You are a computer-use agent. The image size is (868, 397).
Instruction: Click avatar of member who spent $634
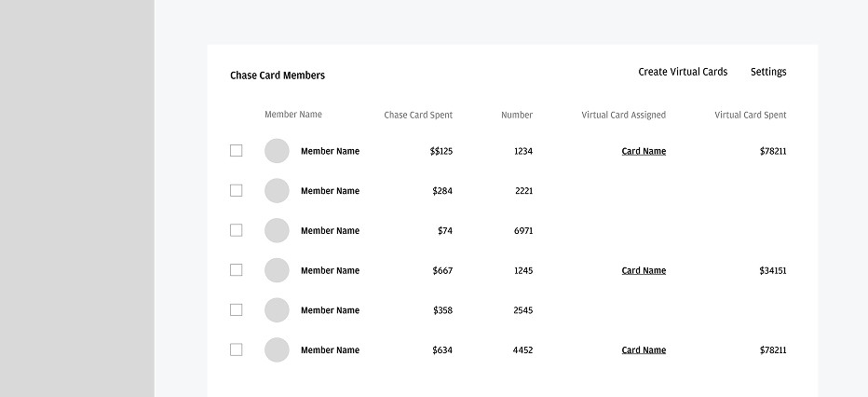pos(277,350)
